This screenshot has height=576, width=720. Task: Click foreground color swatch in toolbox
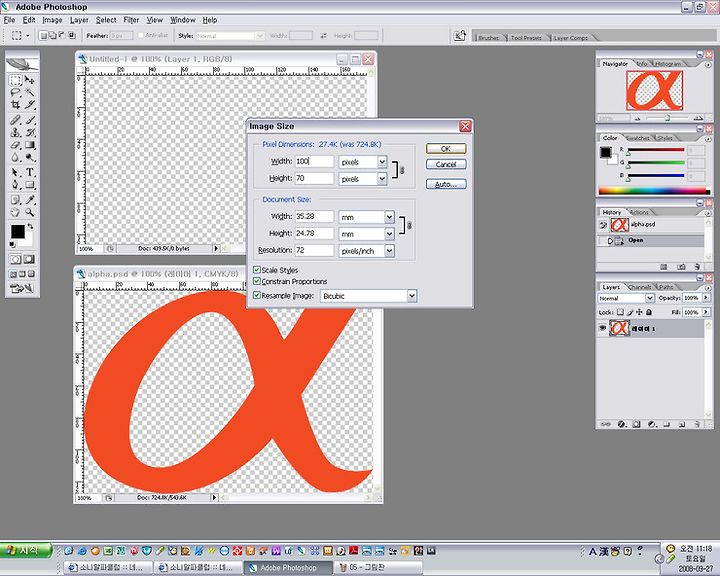coord(17,232)
